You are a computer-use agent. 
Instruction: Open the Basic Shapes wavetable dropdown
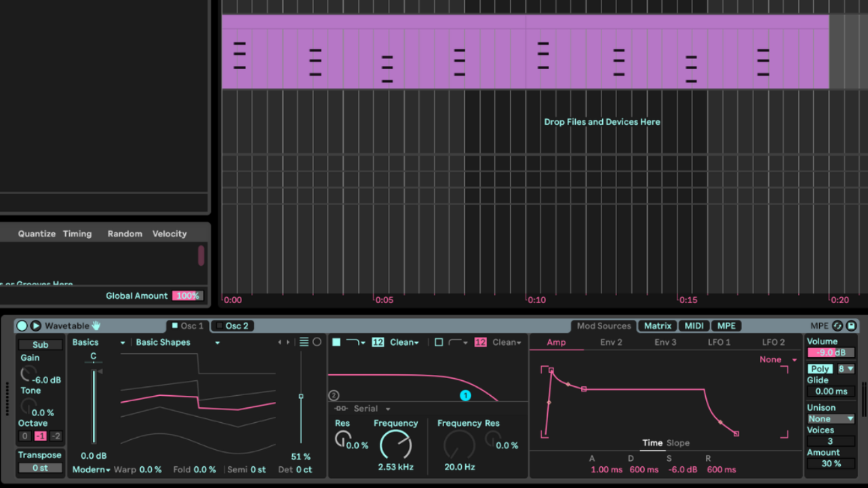[x=178, y=342]
